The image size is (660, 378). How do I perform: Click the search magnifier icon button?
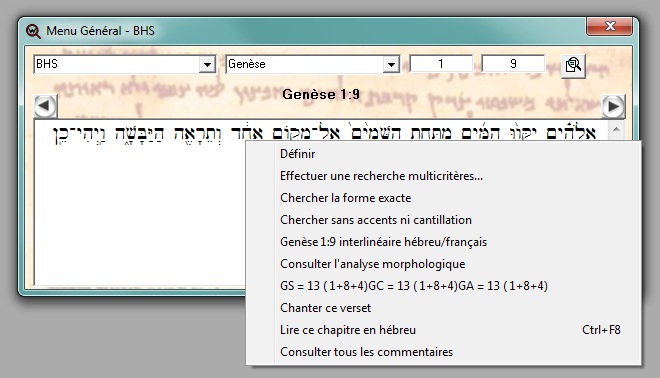pyautogui.click(x=573, y=65)
